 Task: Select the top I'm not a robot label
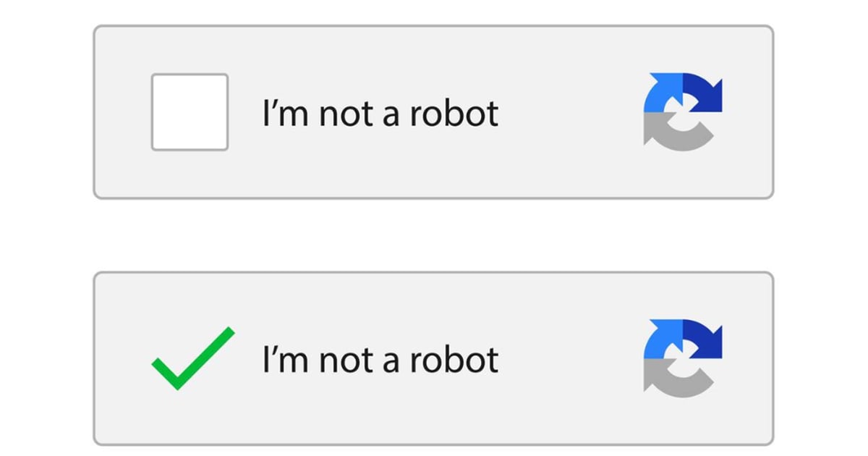379,112
